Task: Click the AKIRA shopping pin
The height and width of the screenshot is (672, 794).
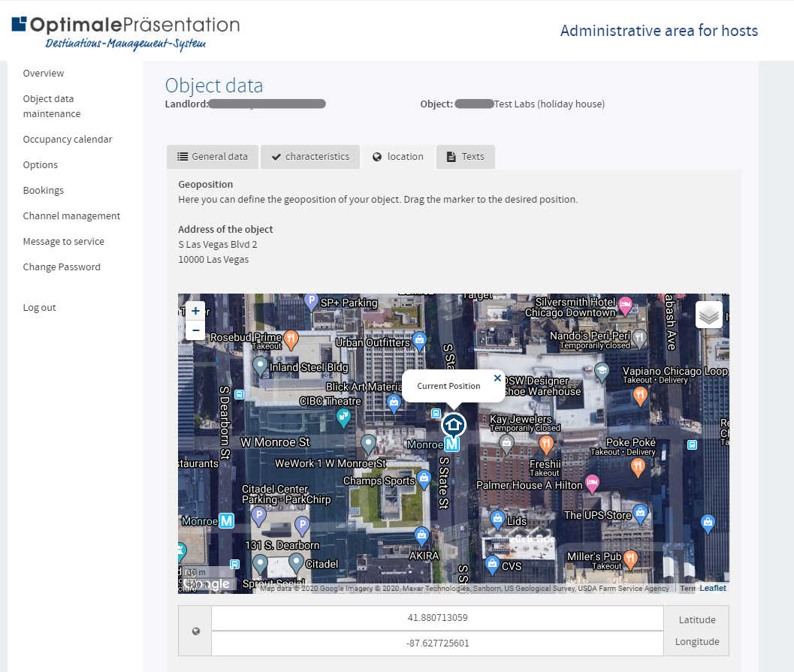Action: (x=421, y=536)
